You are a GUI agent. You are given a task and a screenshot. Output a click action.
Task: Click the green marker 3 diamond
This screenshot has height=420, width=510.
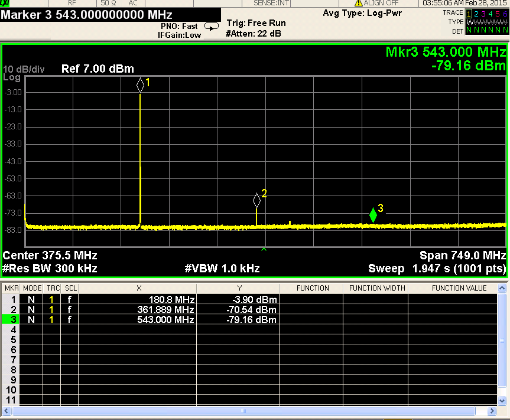coord(373,216)
